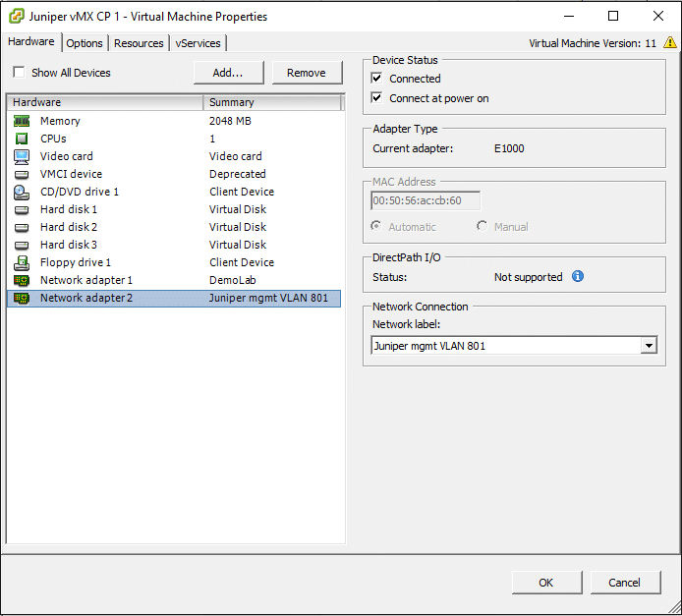Image resolution: width=682 pixels, height=616 pixels.
Task: Select the Video card row label
Action: coord(66,156)
